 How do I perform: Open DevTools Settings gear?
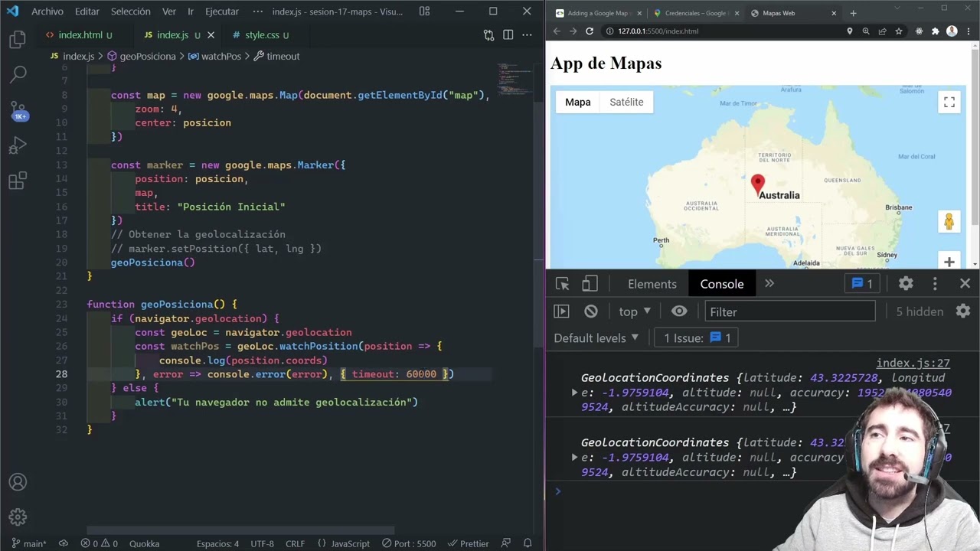click(x=906, y=284)
